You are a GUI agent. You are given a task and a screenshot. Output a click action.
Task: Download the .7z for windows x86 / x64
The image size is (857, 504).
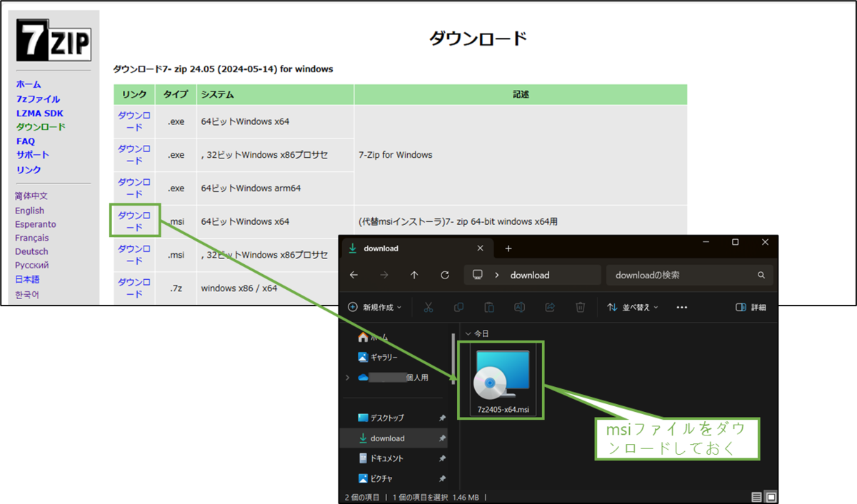pos(134,288)
